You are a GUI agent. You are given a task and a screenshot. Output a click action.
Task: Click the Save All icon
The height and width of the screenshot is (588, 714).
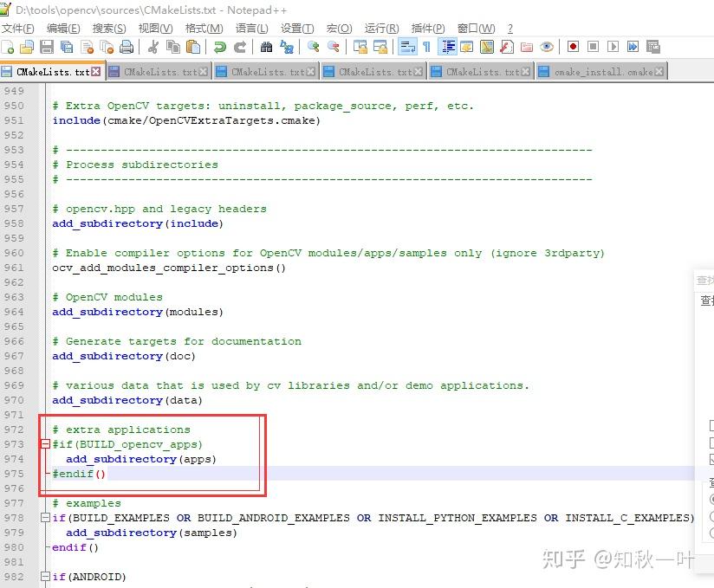(x=67, y=47)
